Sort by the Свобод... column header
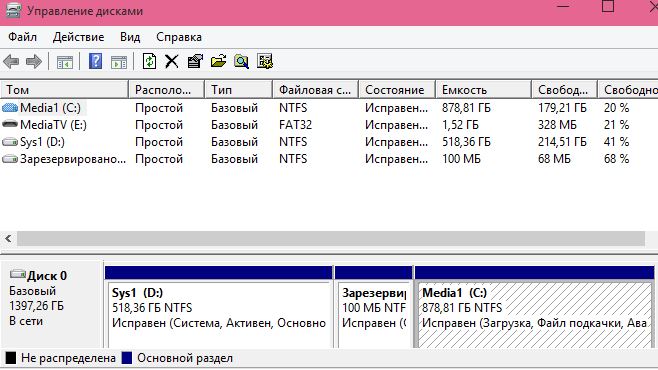 564,90
